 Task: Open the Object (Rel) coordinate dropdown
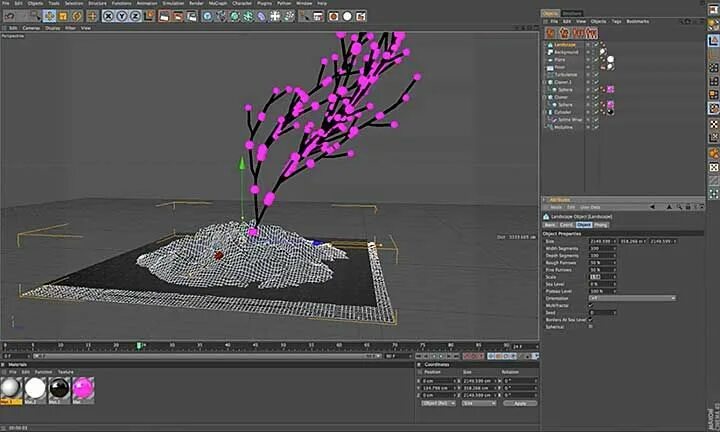pyautogui.click(x=438, y=403)
